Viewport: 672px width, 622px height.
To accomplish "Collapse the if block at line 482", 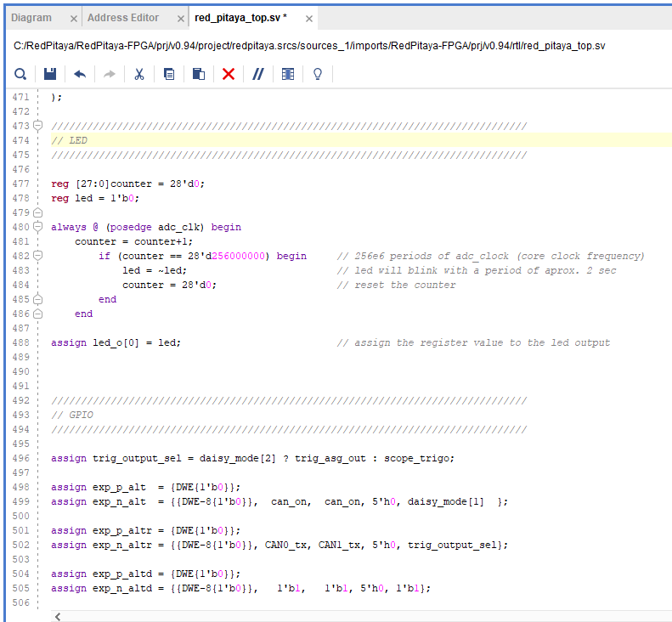I will 37,256.
